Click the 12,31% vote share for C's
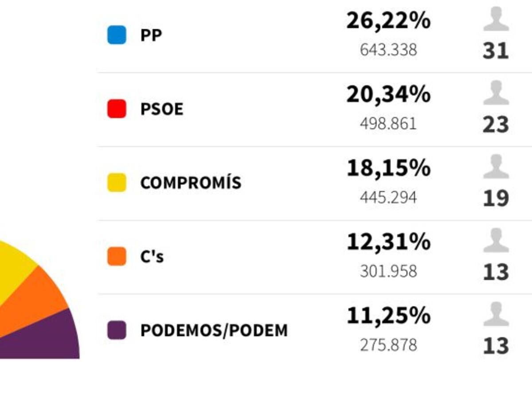532x399 pixels. 388,242
